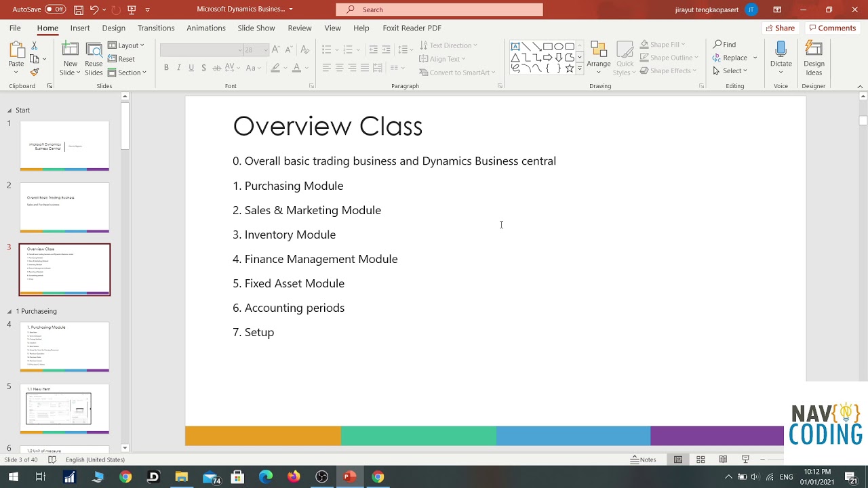Open the Design Ideas pane

pyautogui.click(x=814, y=58)
